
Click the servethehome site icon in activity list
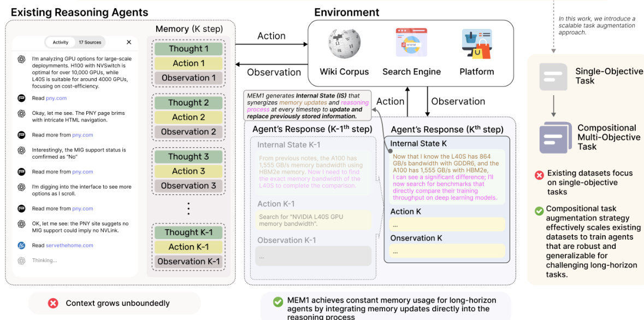pos(21,246)
